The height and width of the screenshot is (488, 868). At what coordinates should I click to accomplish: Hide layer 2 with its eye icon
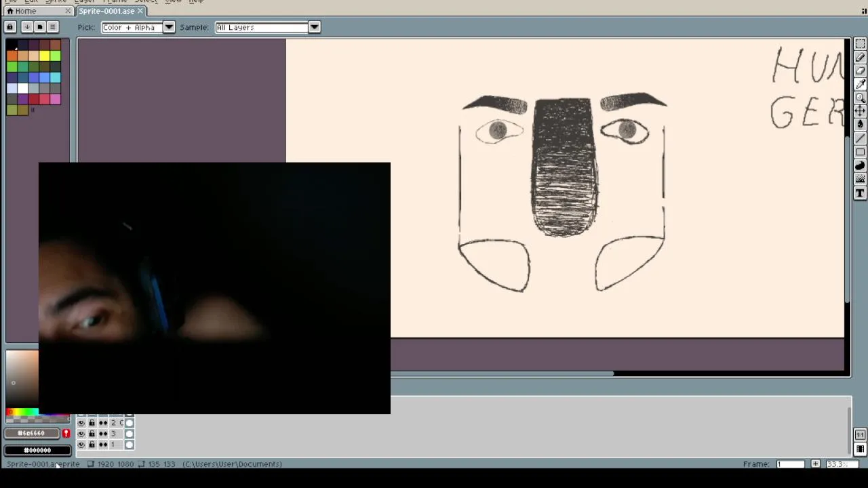point(81,423)
